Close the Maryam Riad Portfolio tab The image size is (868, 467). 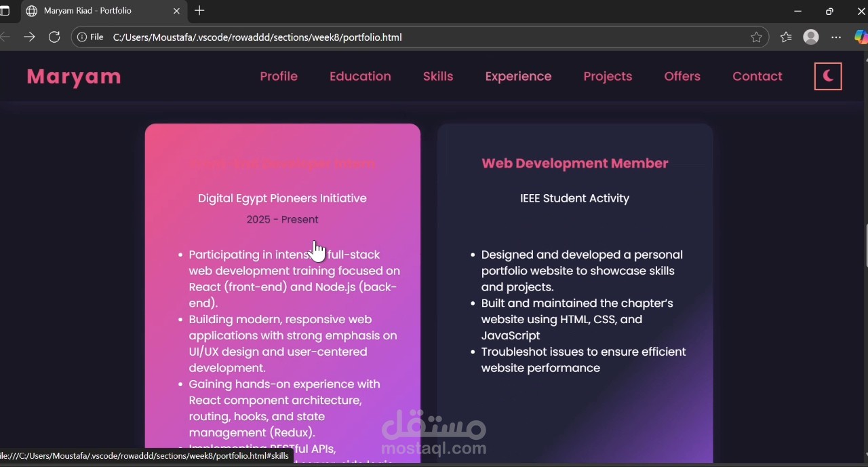click(176, 11)
